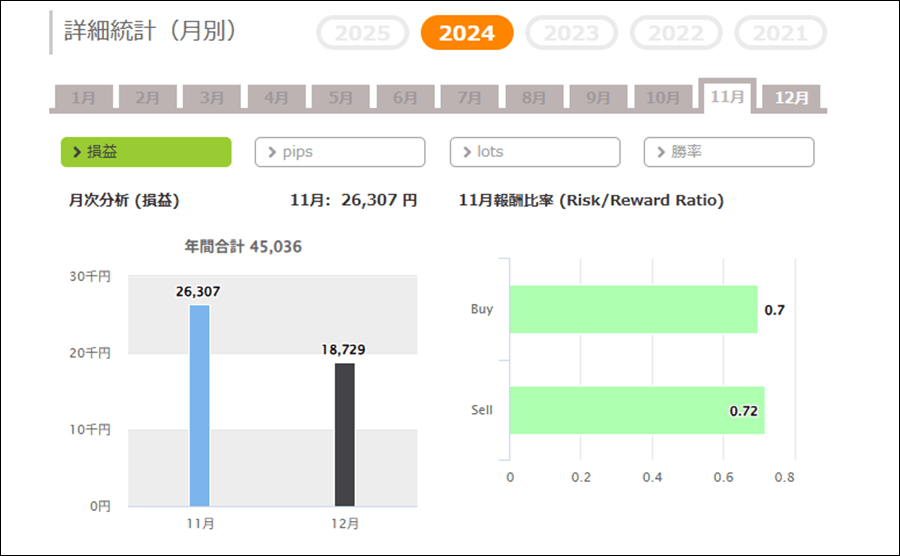Image resolution: width=900 pixels, height=556 pixels.
Task: Open the 10月 month tab
Action: 662,98
